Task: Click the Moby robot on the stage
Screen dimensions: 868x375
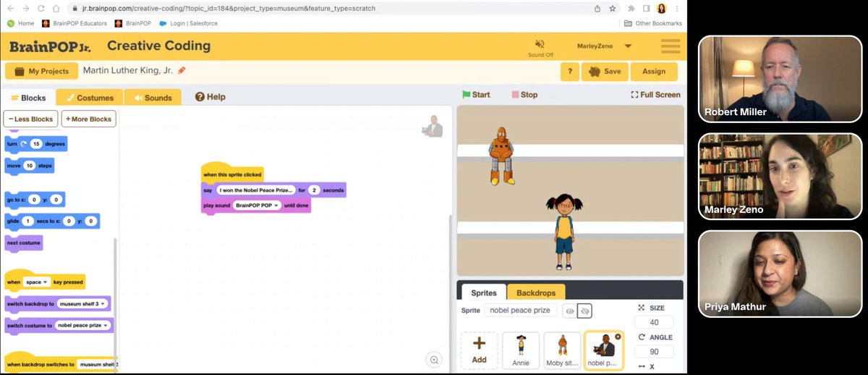Action: tap(500, 156)
